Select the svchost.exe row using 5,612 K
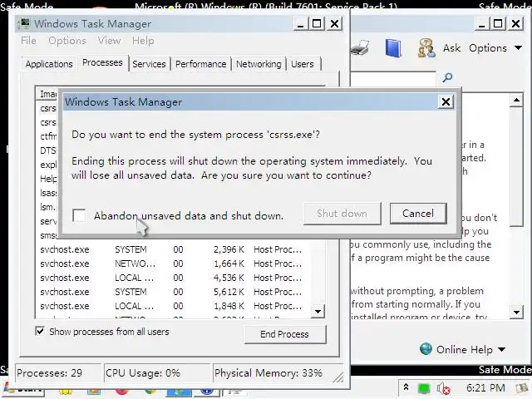Image resolution: width=532 pixels, height=399 pixels. pos(172,292)
